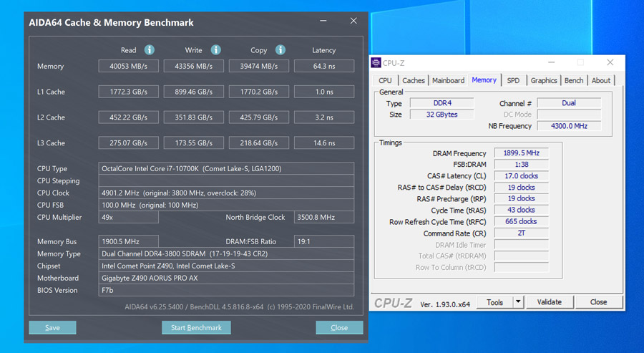The width and height of the screenshot is (644, 353).
Task: Click the Memory Write value 43356 MB/s
Action: tap(194, 66)
